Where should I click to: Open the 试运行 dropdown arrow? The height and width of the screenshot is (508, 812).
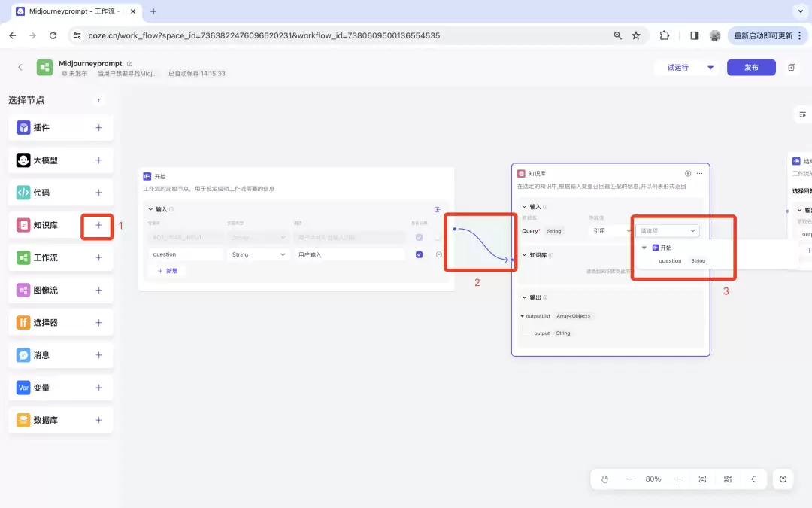pos(710,68)
